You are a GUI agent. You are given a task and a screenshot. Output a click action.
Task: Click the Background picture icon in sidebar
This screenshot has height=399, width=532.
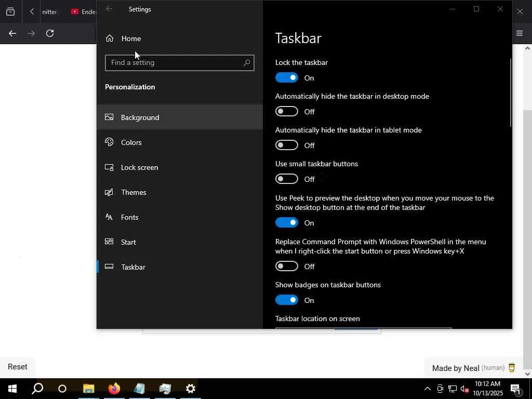click(x=109, y=117)
